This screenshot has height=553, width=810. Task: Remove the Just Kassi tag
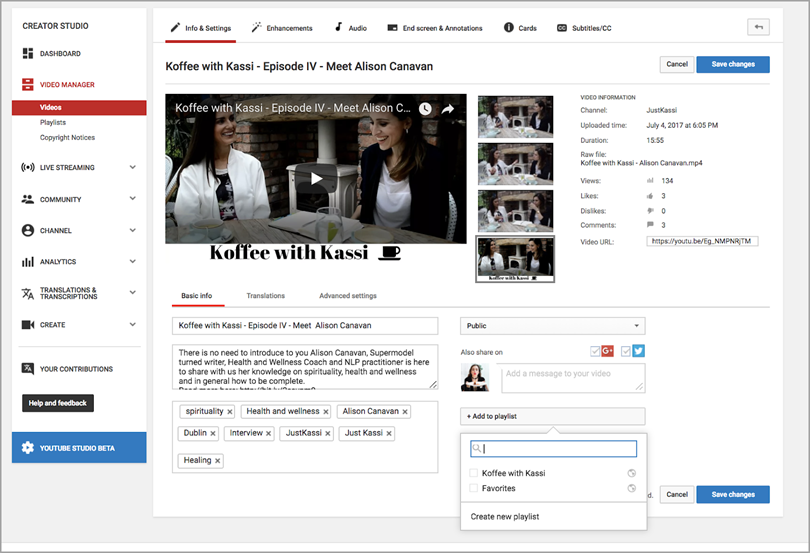(389, 434)
